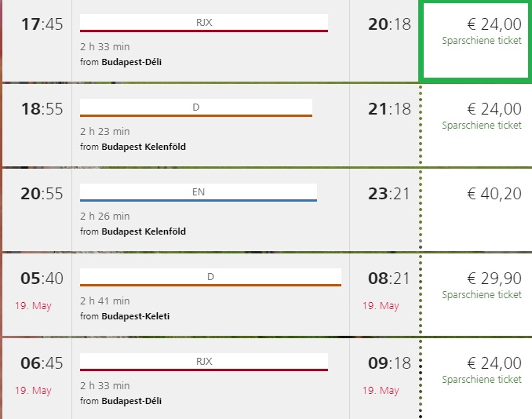
Task: Open the D train bar departing 18:55
Action: (196, 107)
